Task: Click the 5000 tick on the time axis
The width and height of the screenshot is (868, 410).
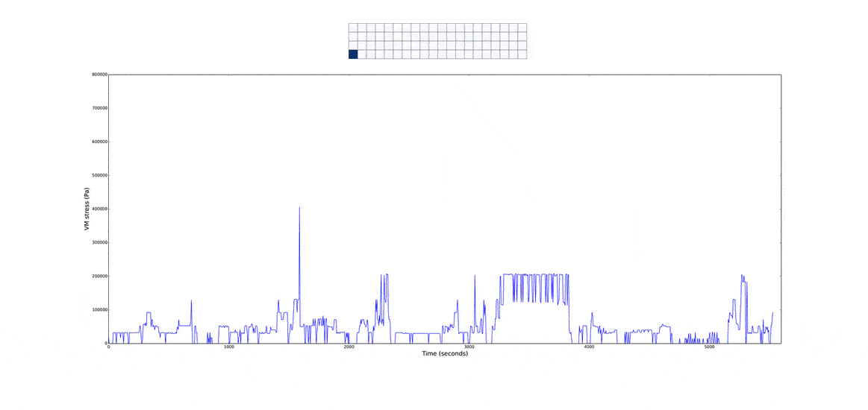Action: coord(709,347)
